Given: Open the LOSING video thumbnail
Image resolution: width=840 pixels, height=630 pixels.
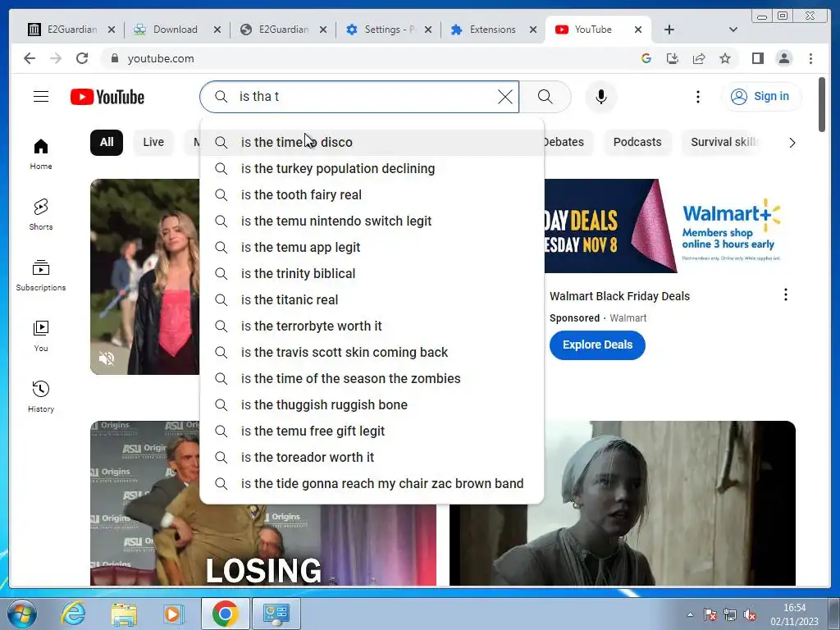Looking at the screenshot, I should point(263,504).
